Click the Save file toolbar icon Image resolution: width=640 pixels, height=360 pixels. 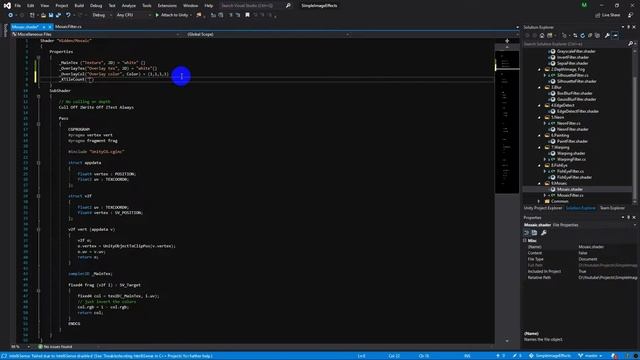[x=51, y=15]
